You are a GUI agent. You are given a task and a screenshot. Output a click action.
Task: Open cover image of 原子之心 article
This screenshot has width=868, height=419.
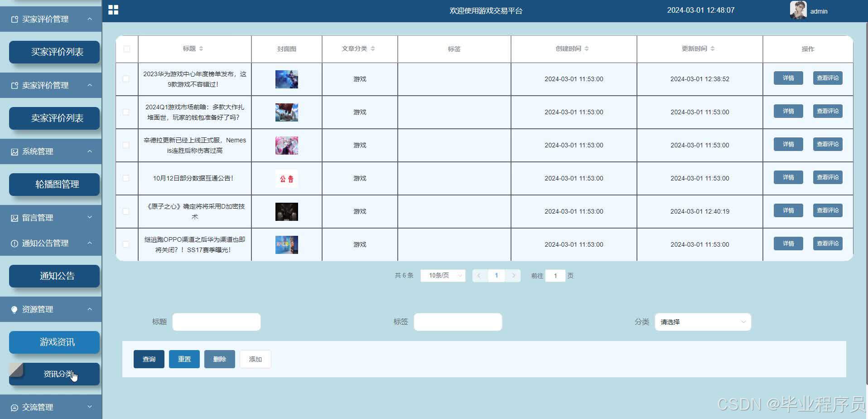(x=287, y=212)
